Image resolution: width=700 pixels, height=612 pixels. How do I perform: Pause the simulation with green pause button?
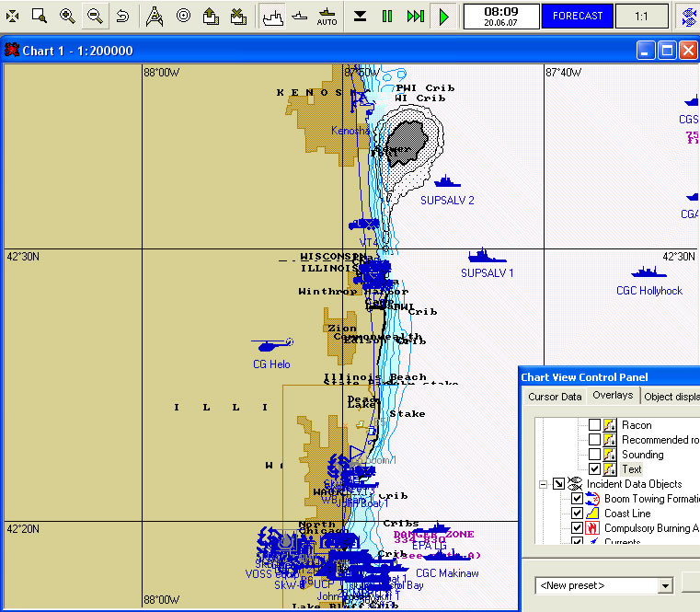(387, 17)
